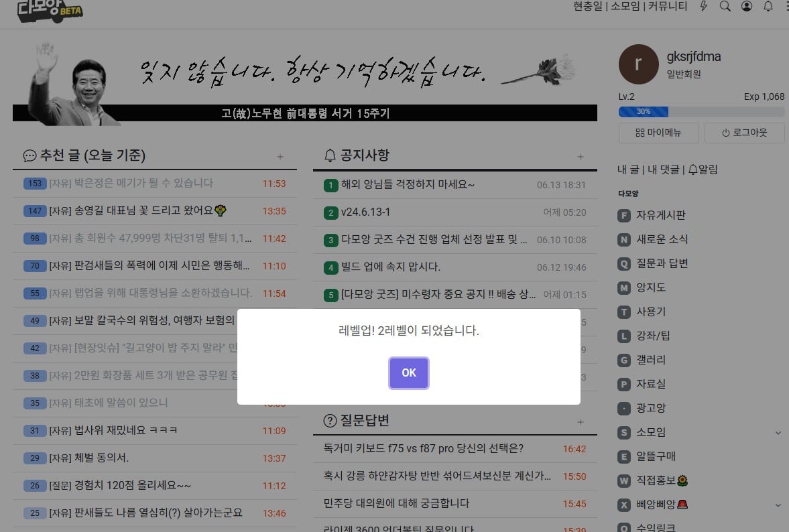Open the 소모임 header menu item

point(625,6)
